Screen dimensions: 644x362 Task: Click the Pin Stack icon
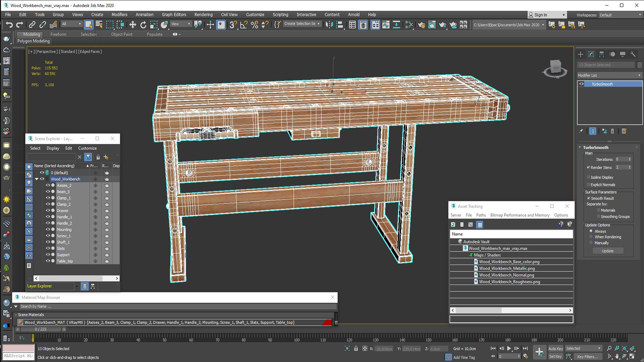(x=581, y=131)
